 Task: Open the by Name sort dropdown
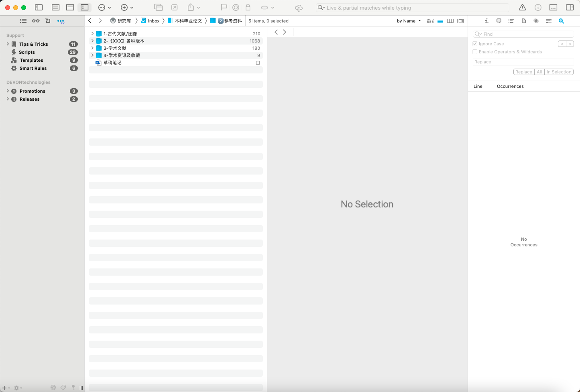coord(409,21)
